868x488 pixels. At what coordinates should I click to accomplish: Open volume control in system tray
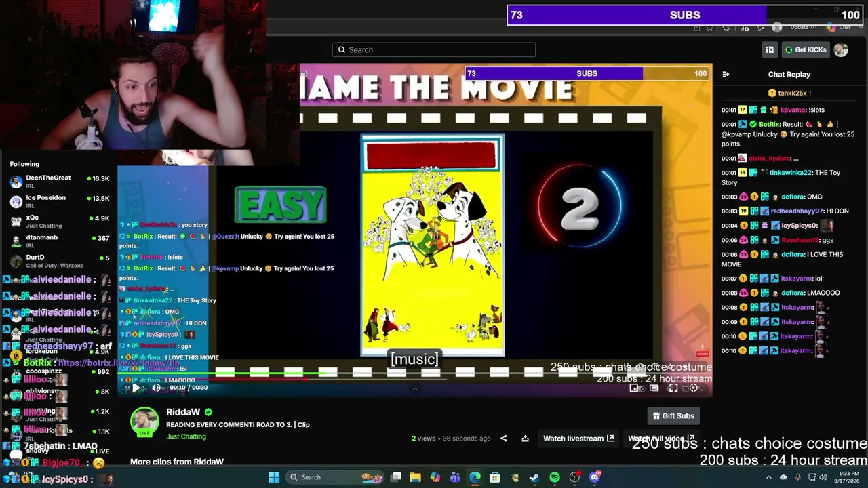823,477
